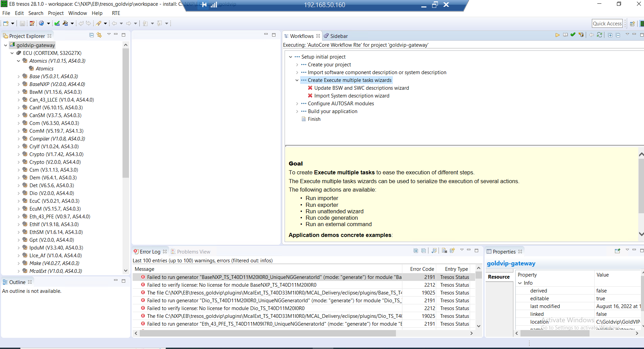Clear the Error Log entries

(444, 250)
